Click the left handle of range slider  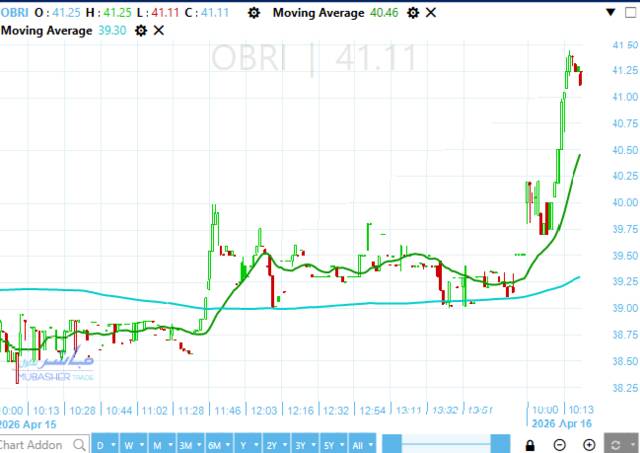tap(392, 444)
